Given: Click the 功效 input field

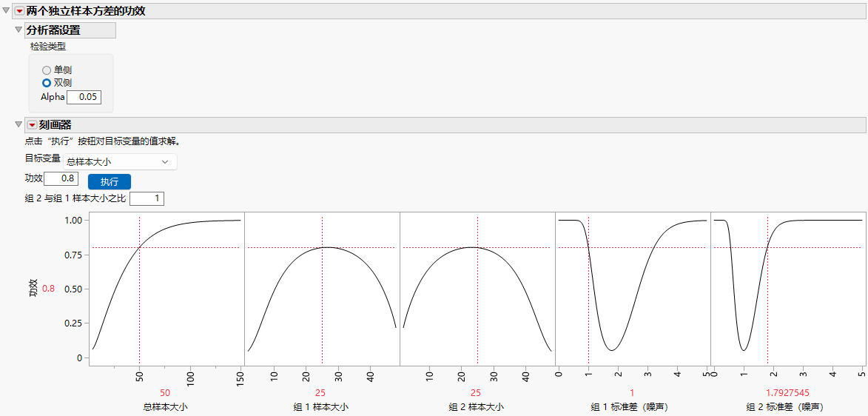Looking at the screenshot, I should point(61,179).
